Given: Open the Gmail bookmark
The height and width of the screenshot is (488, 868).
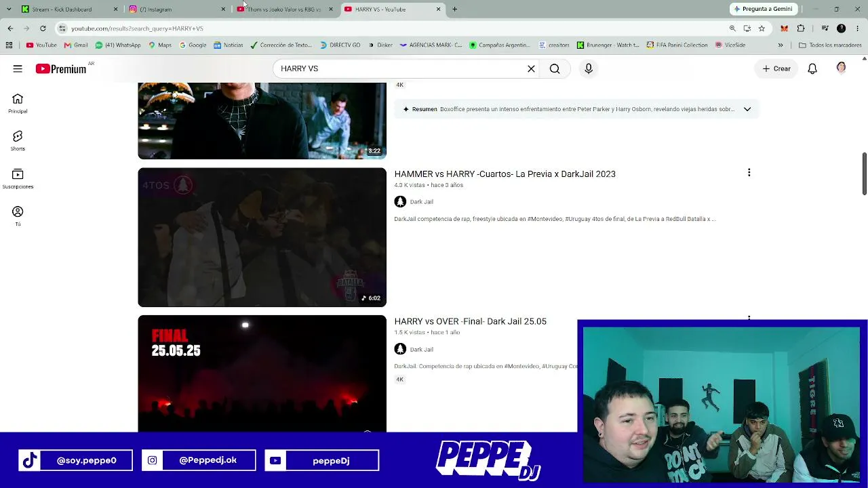Looking at the screenshot, I should (x=76, y=45).
